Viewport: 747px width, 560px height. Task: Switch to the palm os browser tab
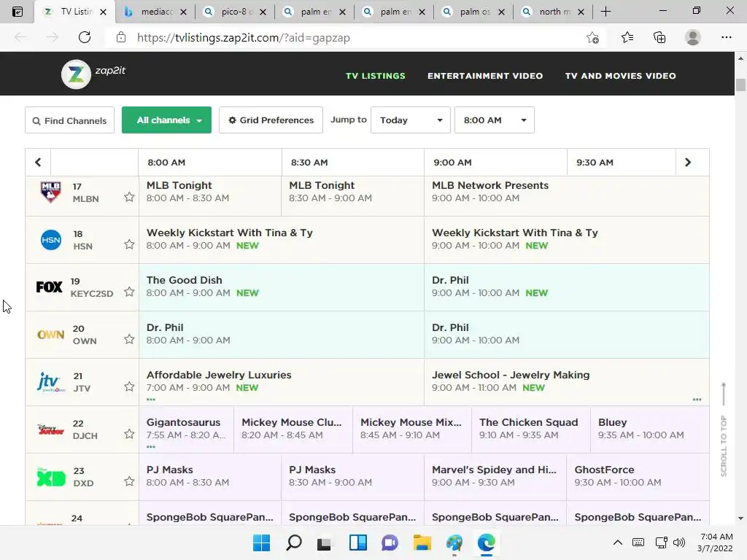[472, 12]
